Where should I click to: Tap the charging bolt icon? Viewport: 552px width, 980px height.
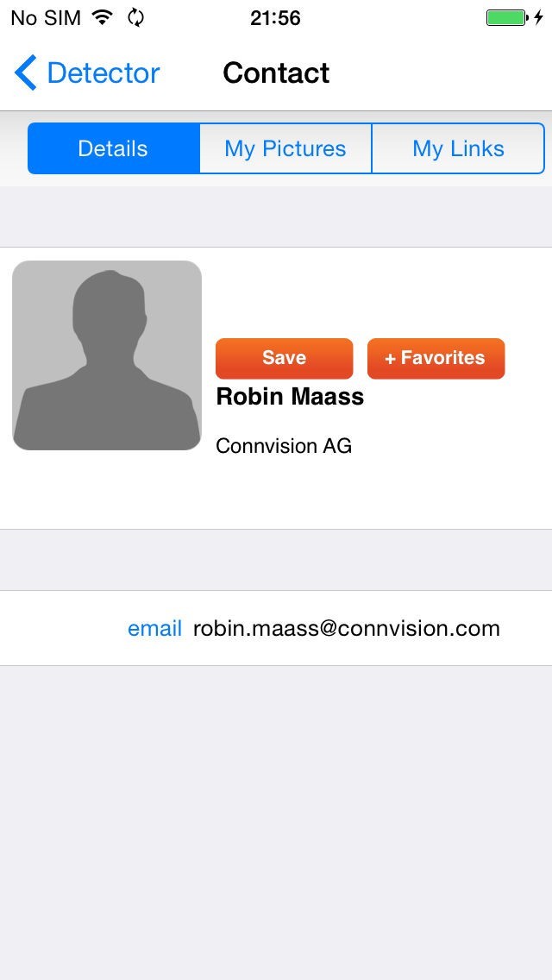coord(538,17)
